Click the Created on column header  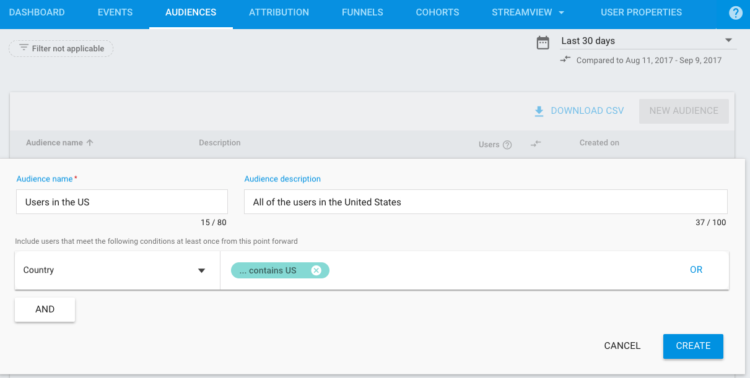(x=599, y=143)
